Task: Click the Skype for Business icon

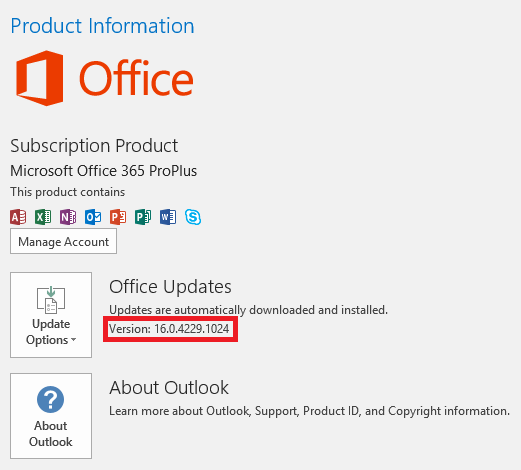Action: pos(193,217)
